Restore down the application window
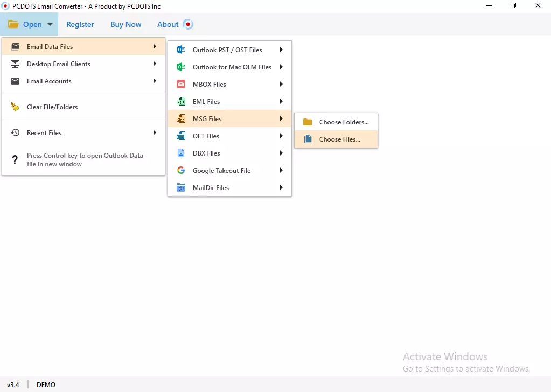The height and width of the screenshot is (392, 551). tap(513, 5)
